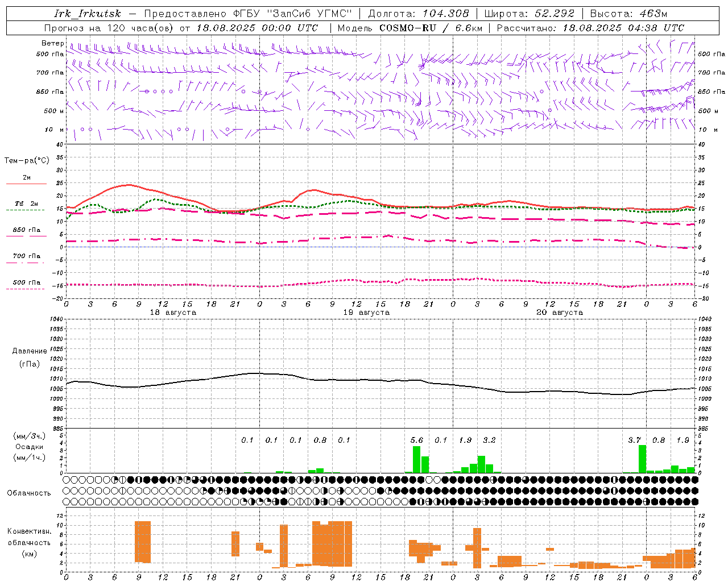Select the 'Давление' pressure panel label

[30, 351]
